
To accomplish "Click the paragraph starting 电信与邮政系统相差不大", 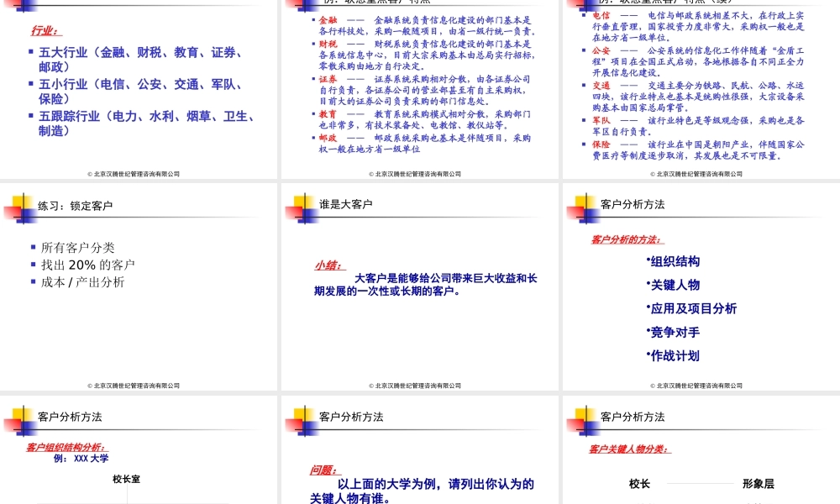I will coord(698,27).
